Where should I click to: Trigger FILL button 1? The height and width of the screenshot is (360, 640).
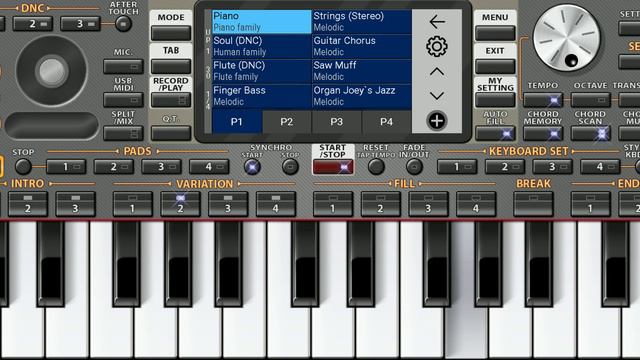coord(333,204)
